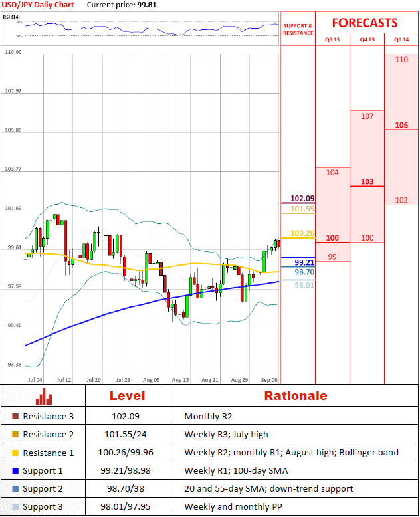Click the current price value 99.81
Image resolution: width=420 pixels, height=517 pixels.
coord(147,5)
